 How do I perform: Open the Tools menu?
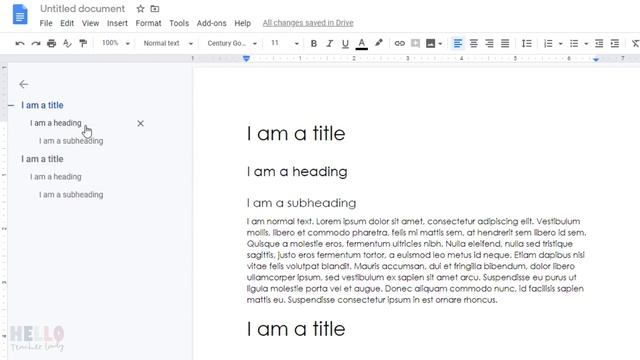[179, 23]
